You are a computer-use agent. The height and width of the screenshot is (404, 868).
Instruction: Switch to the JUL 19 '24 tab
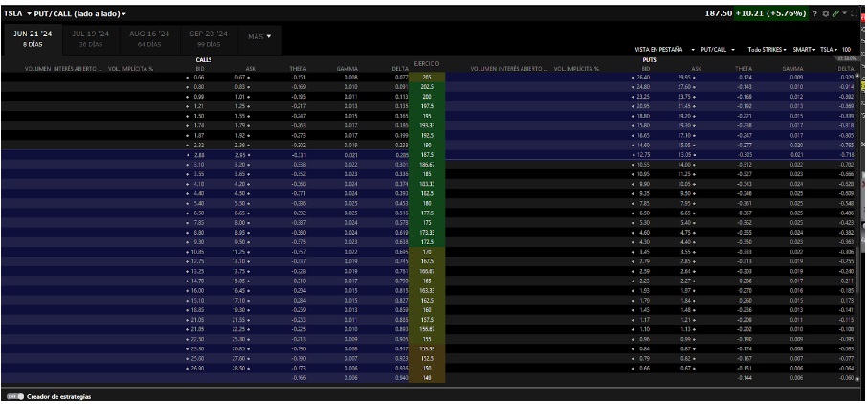pos(91,36)
